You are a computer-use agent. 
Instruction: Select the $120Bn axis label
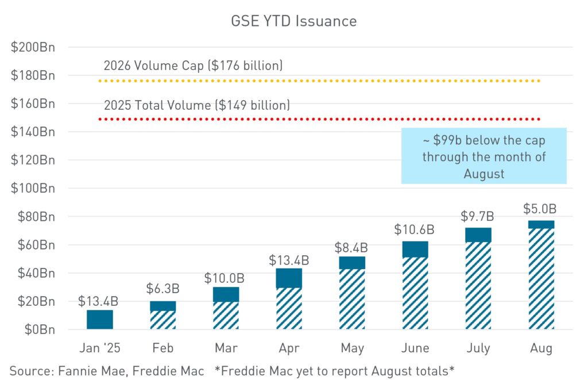[x=33, y=160]
